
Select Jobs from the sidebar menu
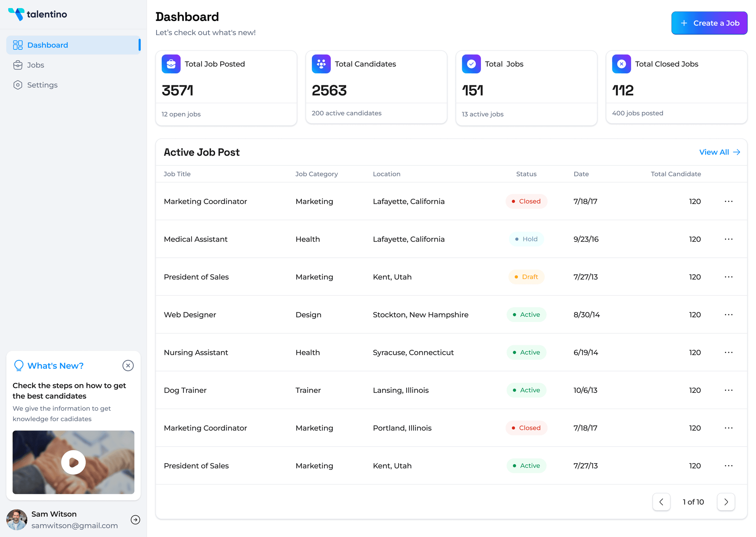point(35,65)
